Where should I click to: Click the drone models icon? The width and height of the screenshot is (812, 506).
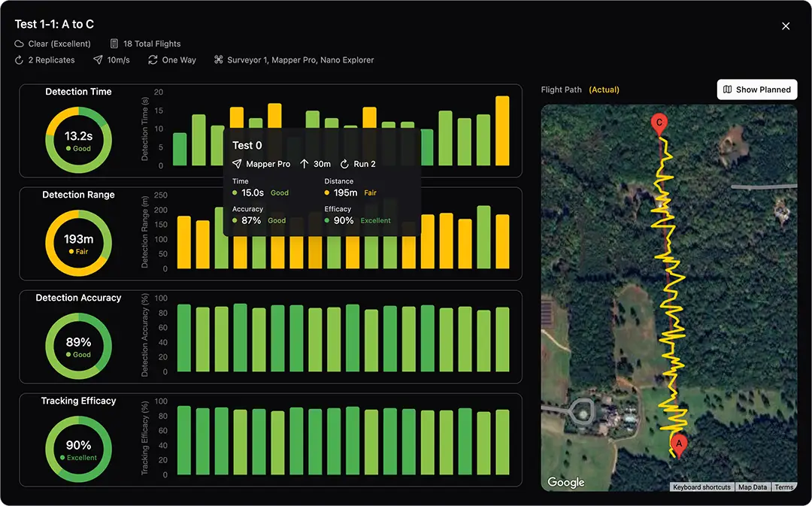click(219, 60)
